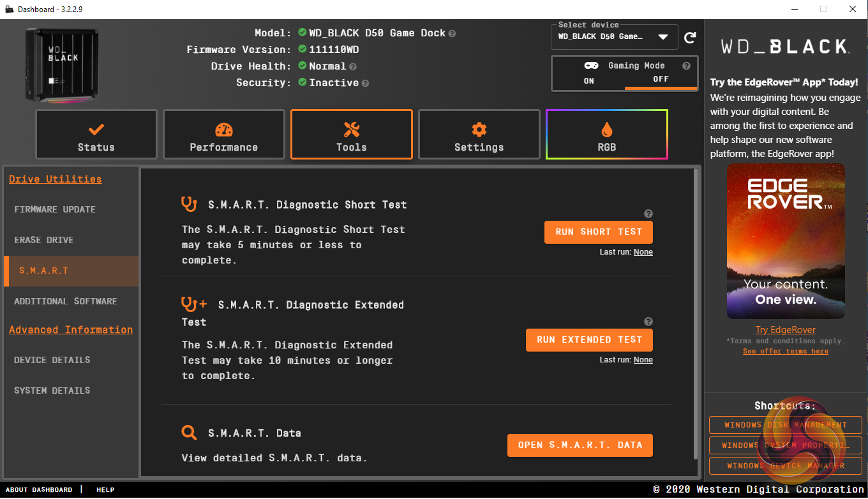868x499 pixels.
Task: Run the S.M.A.R.T. extended test
Action: pyautogui.click(x=589, y=340)
